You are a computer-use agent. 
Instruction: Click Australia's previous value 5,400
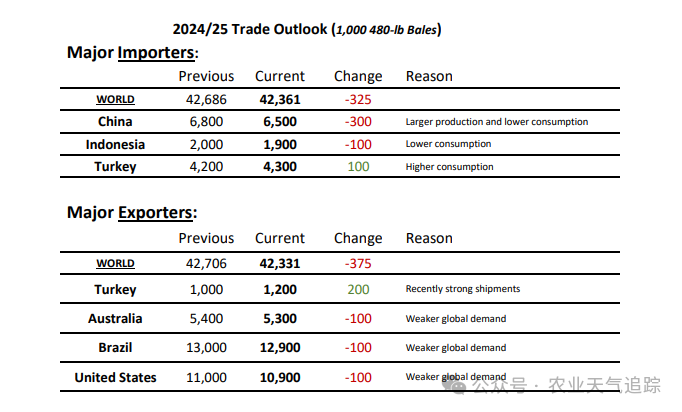pyautogui.click(x=206, y=319)
